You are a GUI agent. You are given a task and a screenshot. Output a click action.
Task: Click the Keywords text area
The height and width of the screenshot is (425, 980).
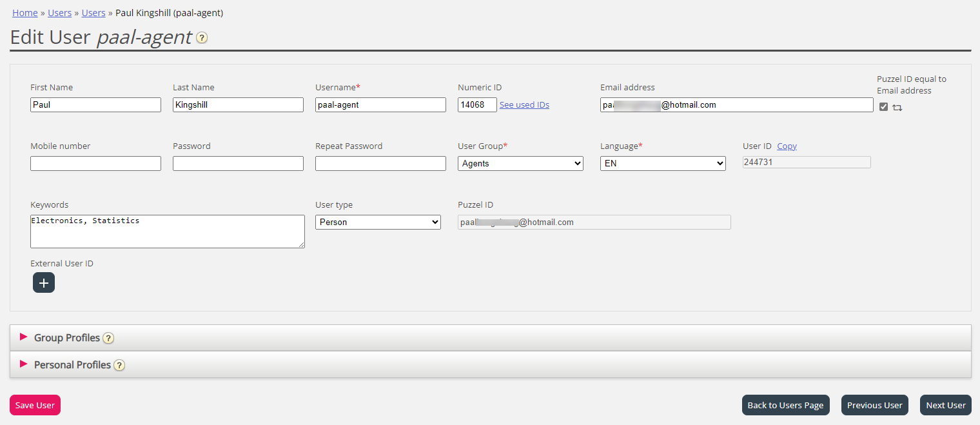pos(167,232)
